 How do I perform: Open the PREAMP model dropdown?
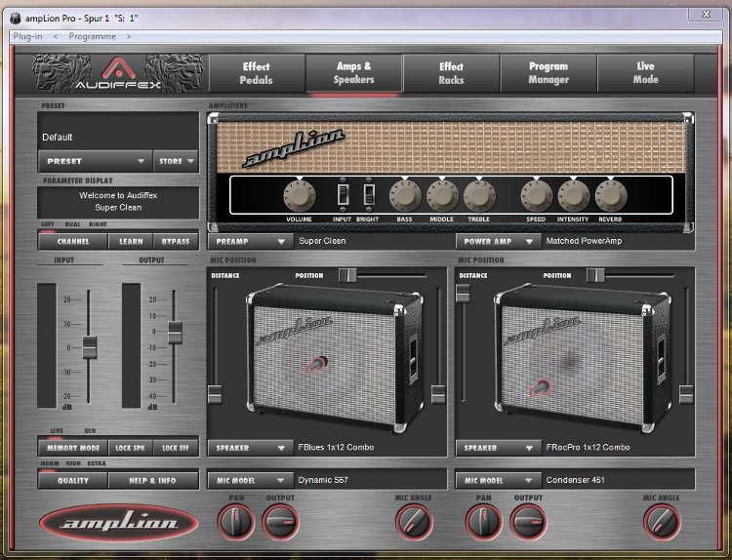point(251,241)
